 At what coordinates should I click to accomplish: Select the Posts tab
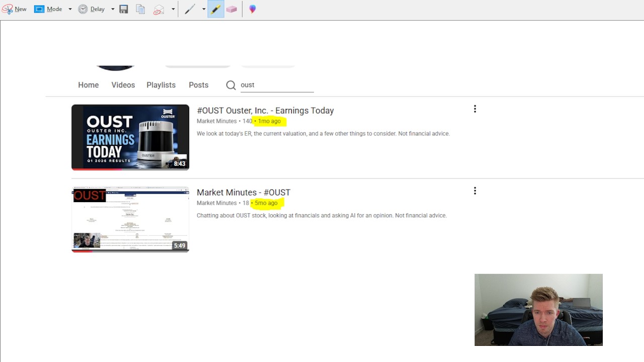tap(199, 85)
